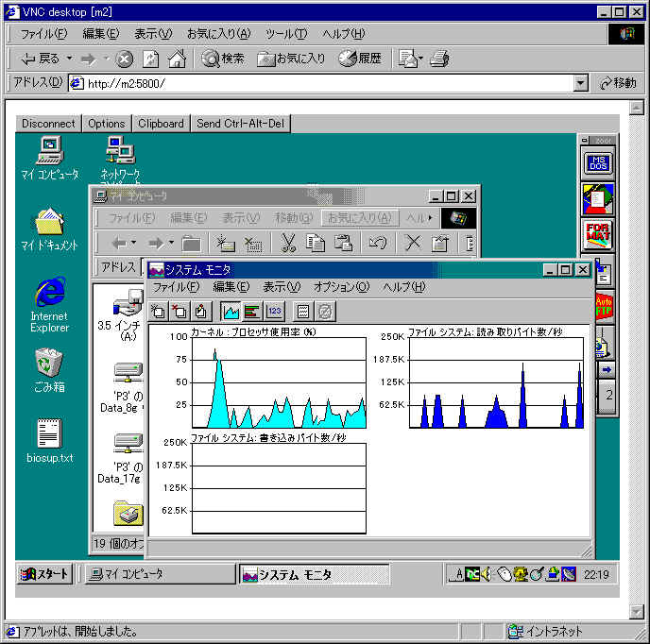Click the Disconnect button in VNC viewer
650x644 pixels.
pos(48,124)
